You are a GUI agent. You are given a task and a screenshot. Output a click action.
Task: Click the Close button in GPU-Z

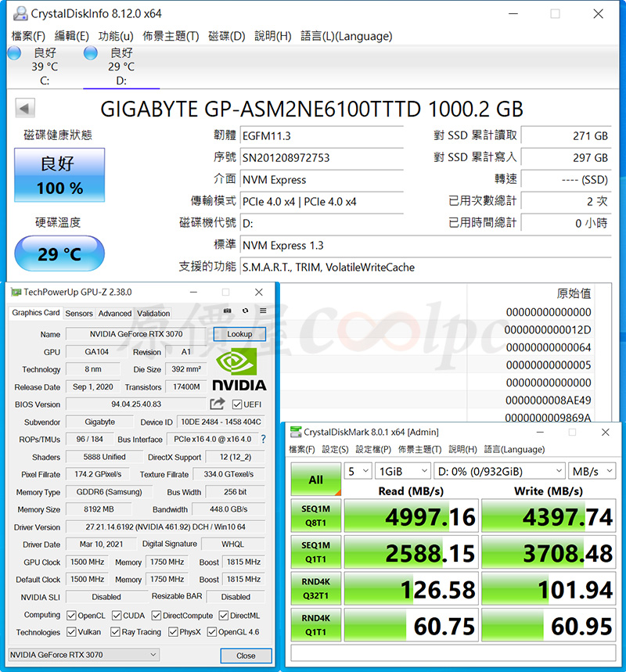point(246,656)
